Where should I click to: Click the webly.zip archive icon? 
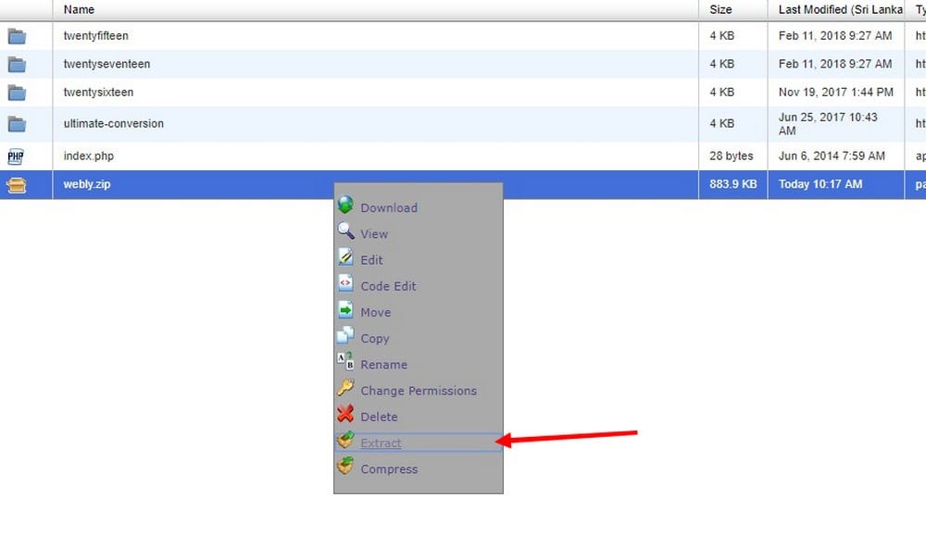(17, 185)
